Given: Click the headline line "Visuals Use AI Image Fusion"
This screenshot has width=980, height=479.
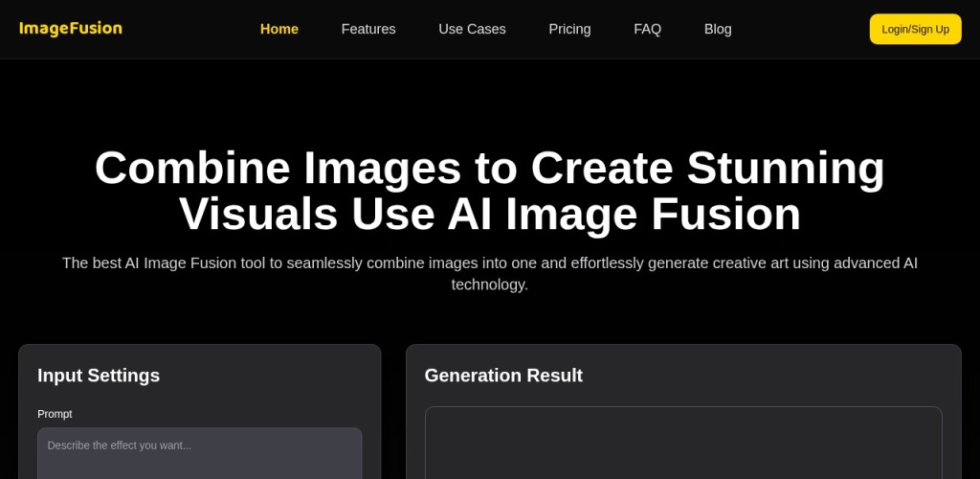Looking at the screenshot, I should click(x=489, y=215).
